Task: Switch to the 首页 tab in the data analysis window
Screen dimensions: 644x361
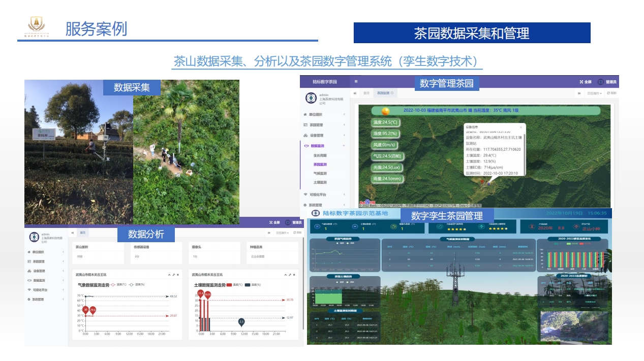Action: 82,233
